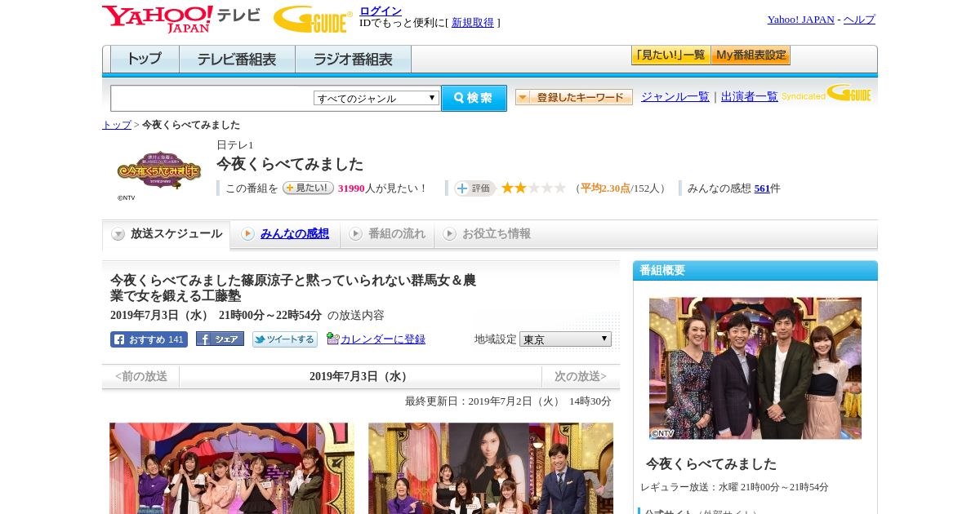
Task: Click the 見たい! add button
Action: 308,188
